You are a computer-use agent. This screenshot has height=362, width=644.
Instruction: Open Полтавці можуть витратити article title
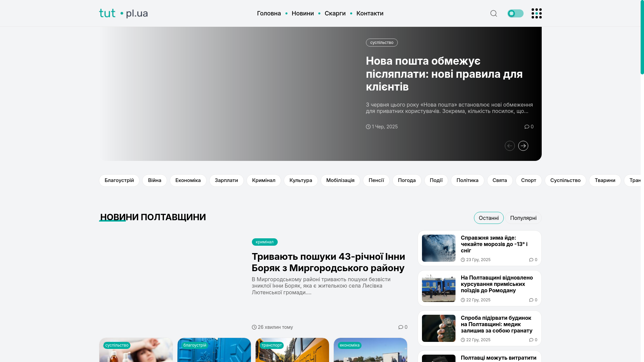(498, 358)
